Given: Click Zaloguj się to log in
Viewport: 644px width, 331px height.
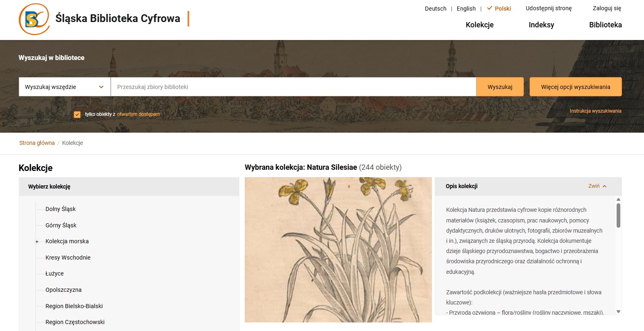Looking at the screenshot, I should (x=607, y=8).
